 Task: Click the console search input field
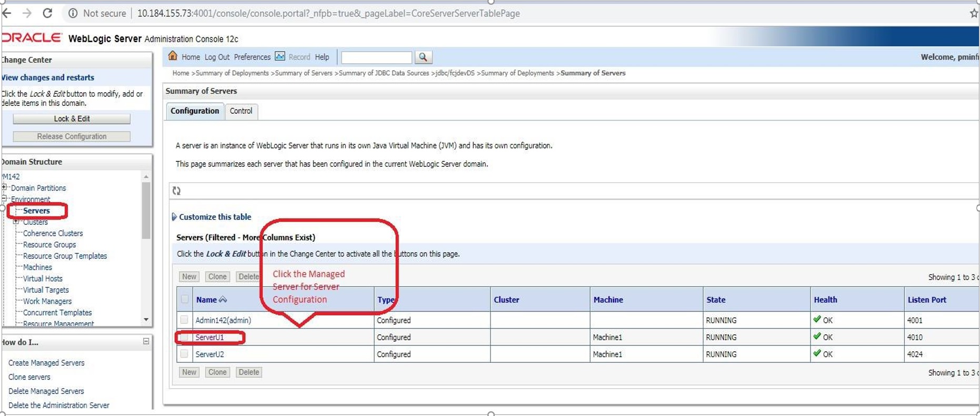pos(376,57)
